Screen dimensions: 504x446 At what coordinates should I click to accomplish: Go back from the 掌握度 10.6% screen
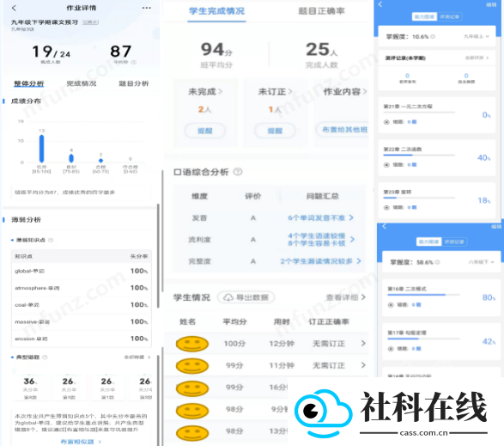[380, 4]
